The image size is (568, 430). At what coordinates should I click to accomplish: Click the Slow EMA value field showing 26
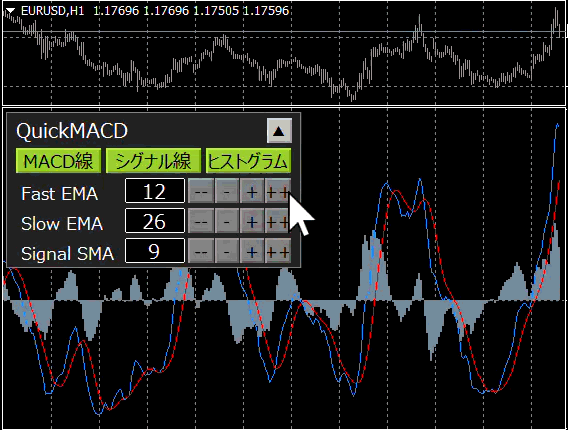click(x=155, y=221)
